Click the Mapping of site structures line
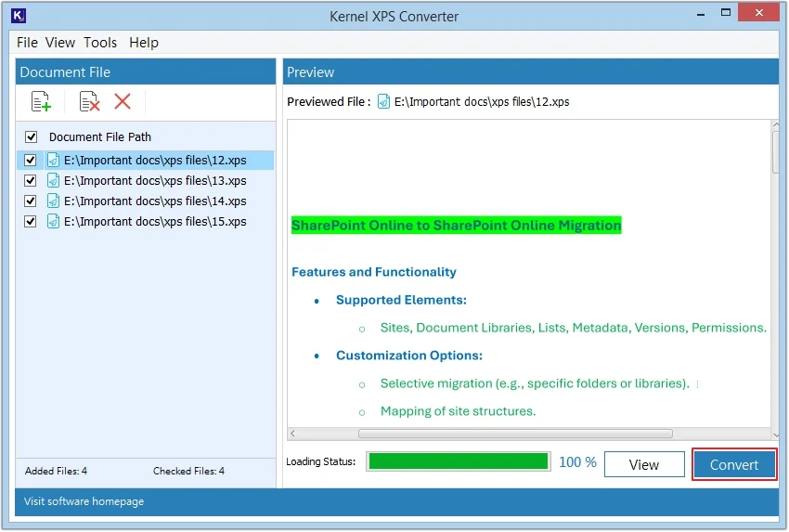The image size is (789, 532). pyautogui.click(x=458, y=411)
